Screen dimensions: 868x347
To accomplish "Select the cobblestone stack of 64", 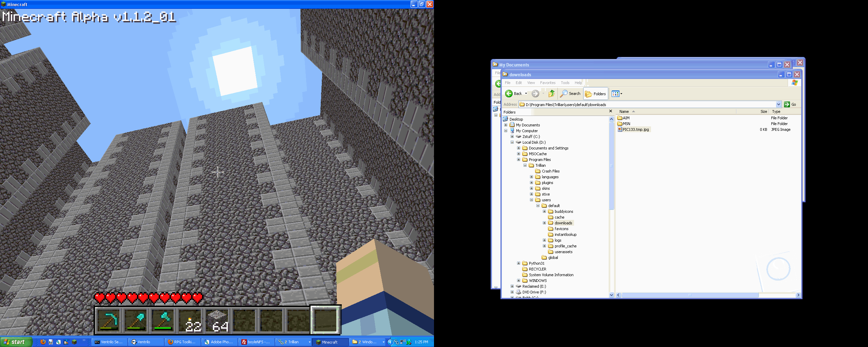I will coord(217,320).
